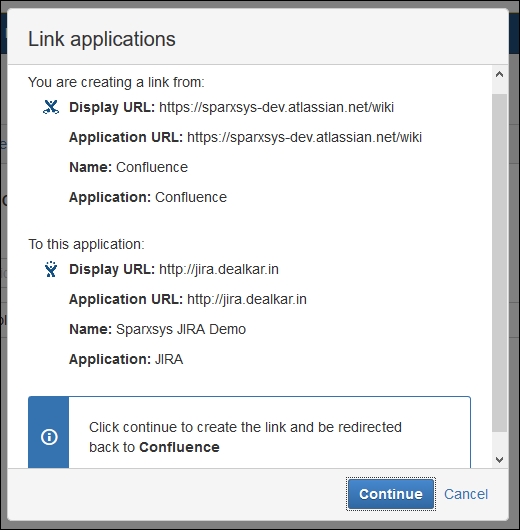Click the Confluence logo icon
Viewport: 520px width, 530px height.
click(x=51, y=107)
